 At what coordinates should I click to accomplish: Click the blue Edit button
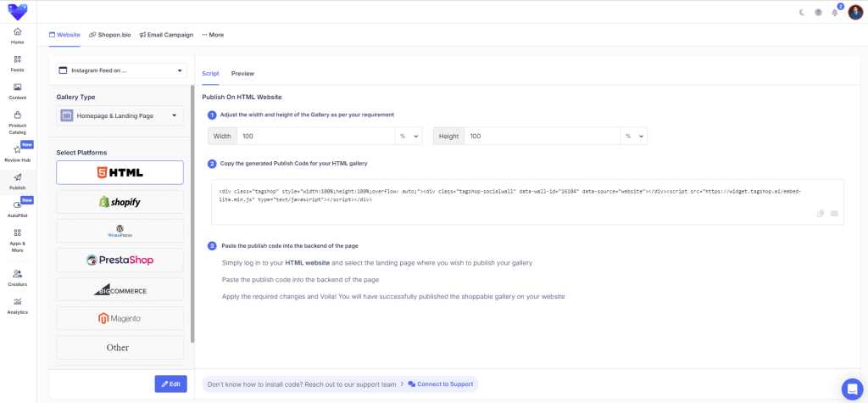170,383
